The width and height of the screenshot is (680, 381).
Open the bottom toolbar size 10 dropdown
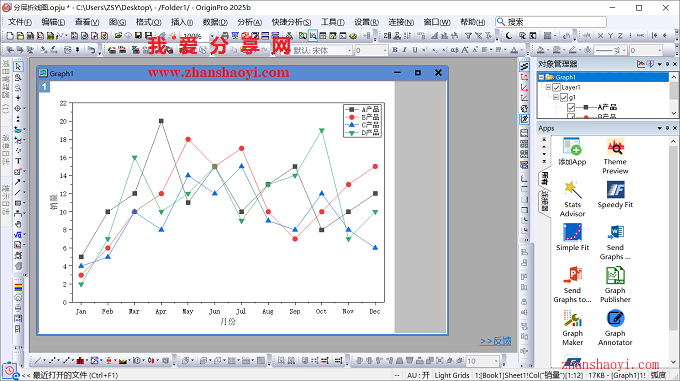tap(496, 361)
